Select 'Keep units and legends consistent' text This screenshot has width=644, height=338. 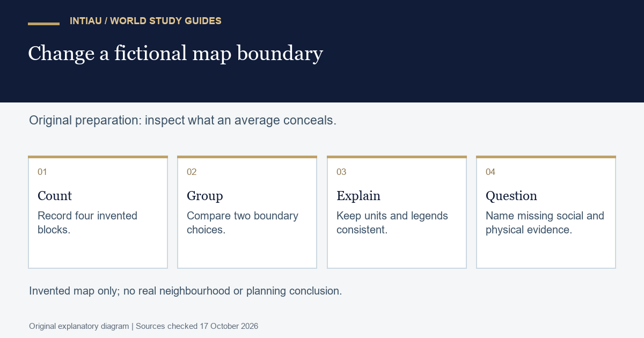point(392,223)
